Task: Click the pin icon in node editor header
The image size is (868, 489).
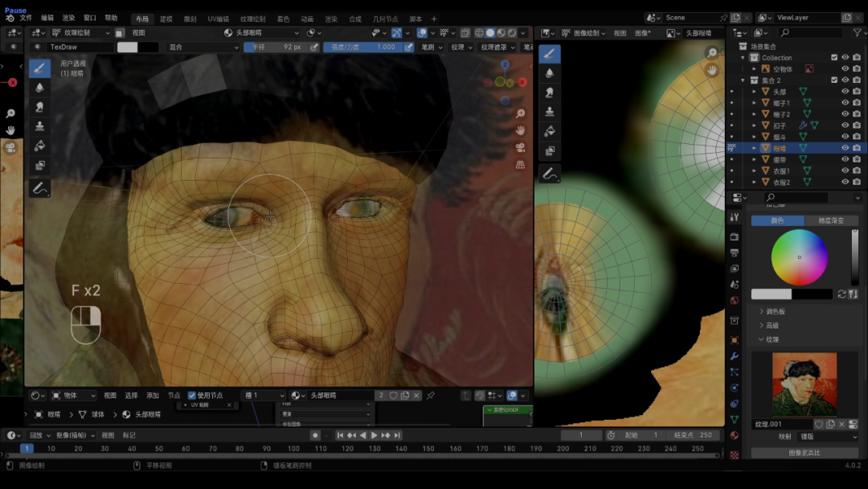Action: (431, 396)
